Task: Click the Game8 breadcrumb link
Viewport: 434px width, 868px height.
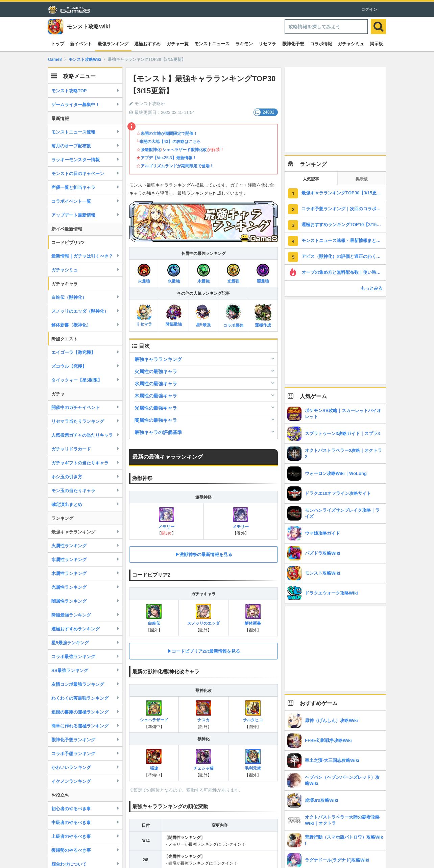Action: tap(55, 59)
